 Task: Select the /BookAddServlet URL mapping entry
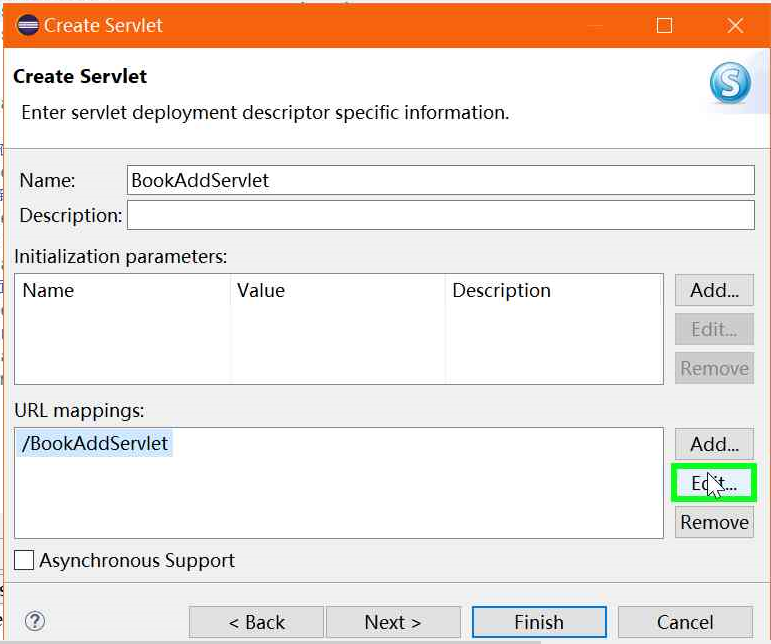96,444
